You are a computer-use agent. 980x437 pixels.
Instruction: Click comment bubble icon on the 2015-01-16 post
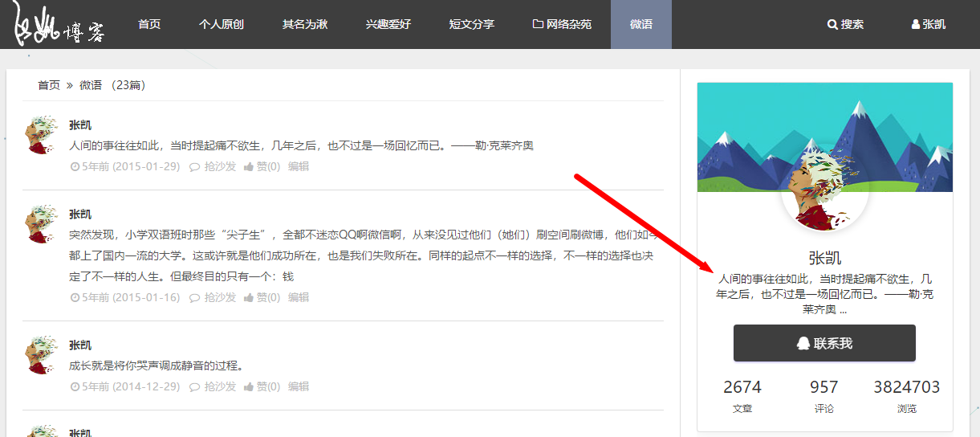tap(194, 297)
